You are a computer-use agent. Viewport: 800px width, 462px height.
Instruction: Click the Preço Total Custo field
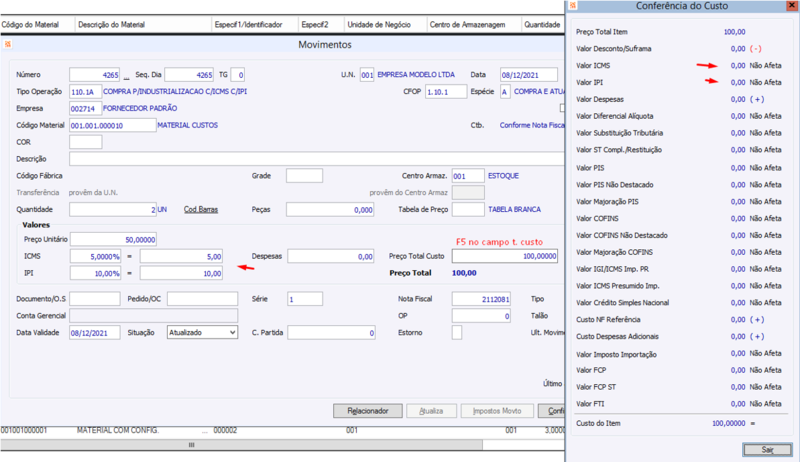pyautogui.click(x=505, y=256)
